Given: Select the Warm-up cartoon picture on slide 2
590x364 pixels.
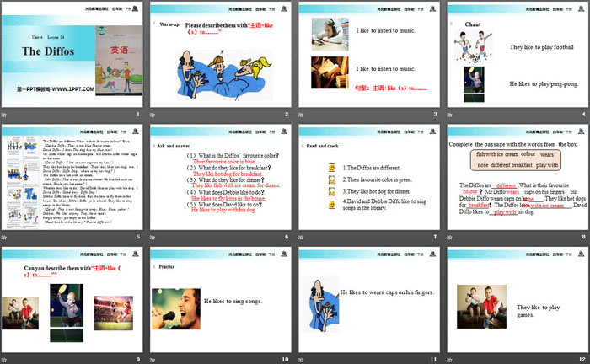Looking at the screenshot, I should (x=207, y=70).
